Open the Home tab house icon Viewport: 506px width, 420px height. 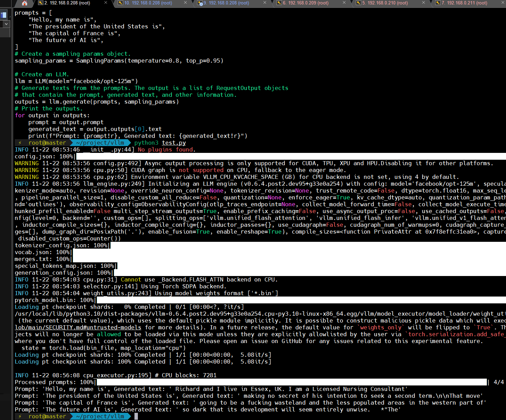(x=25, y=3)
